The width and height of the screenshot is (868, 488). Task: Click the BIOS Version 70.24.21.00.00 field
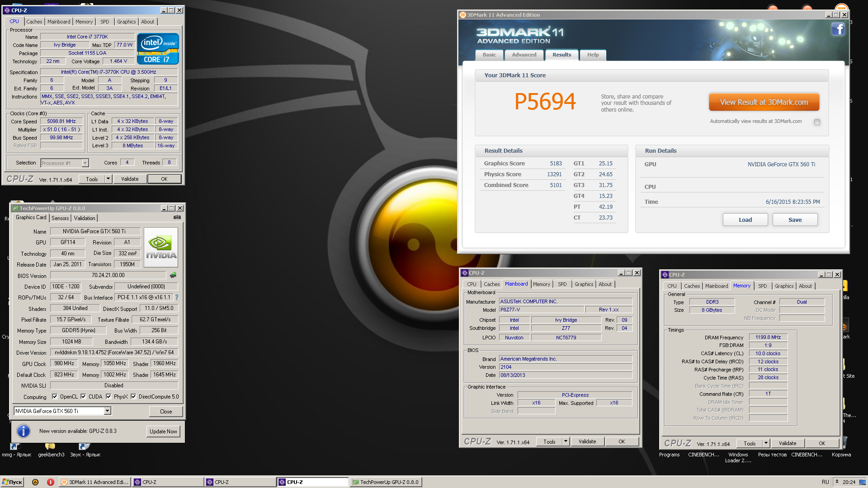[x=108, y=275]
